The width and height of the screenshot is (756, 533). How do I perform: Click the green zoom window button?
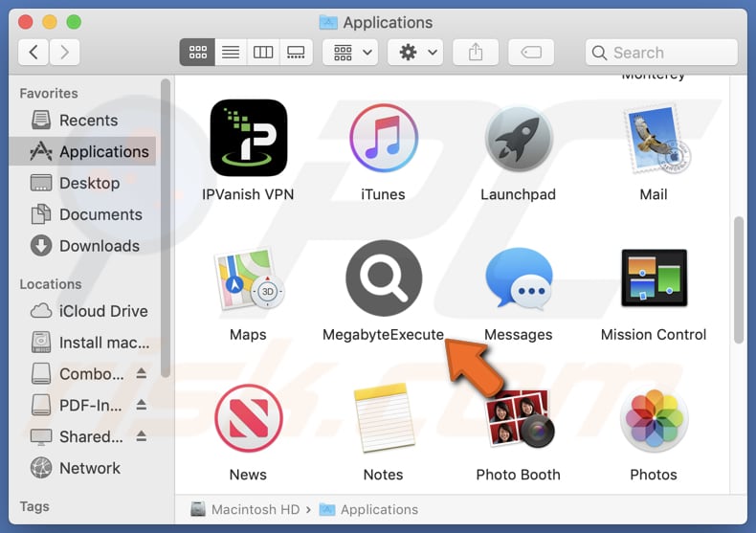(74, 22)
